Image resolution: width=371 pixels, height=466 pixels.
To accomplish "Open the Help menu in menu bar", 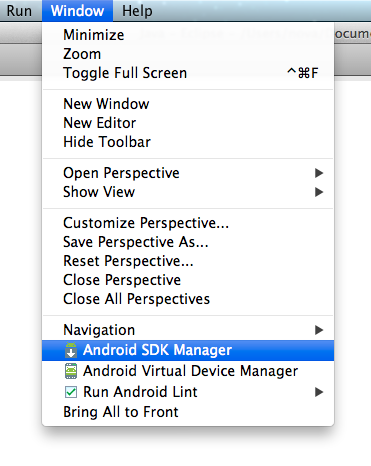I will pyautogui.click(x=137, y=11).
